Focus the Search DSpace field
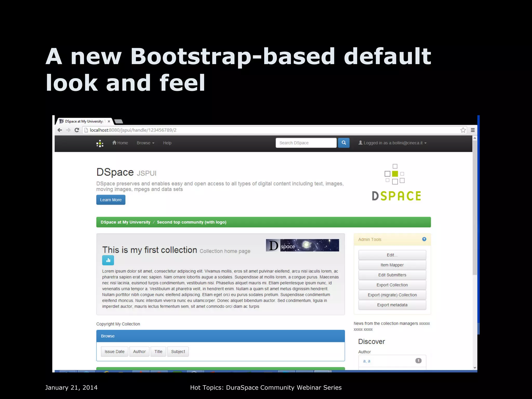 [x=306, y=143]
